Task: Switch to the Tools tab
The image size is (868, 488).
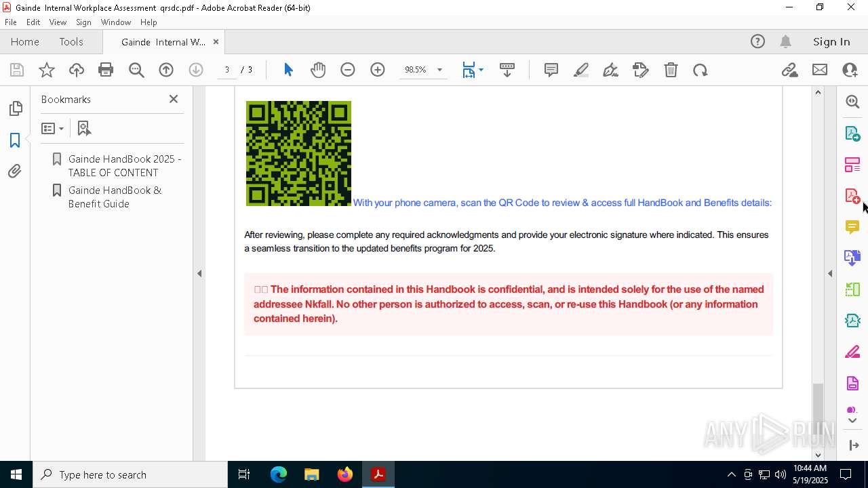Action: point(71,41)
